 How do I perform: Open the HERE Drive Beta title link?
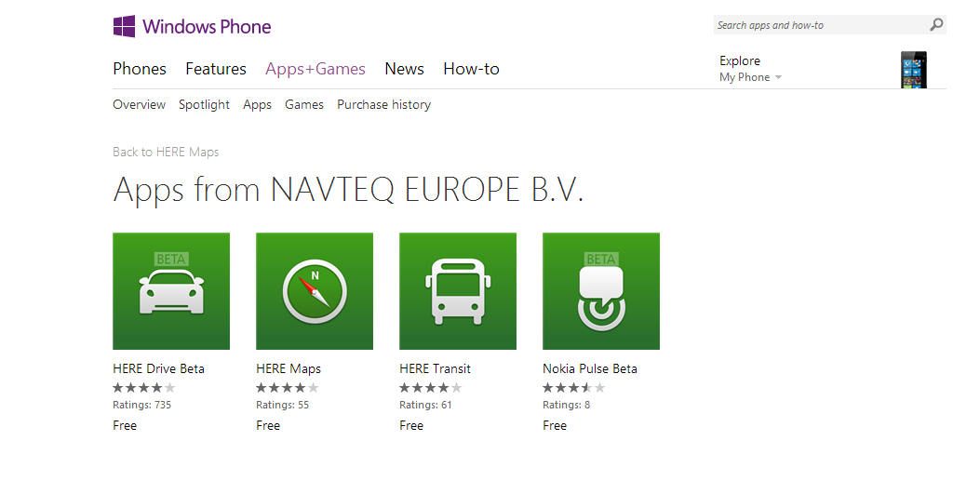[159, 368]
